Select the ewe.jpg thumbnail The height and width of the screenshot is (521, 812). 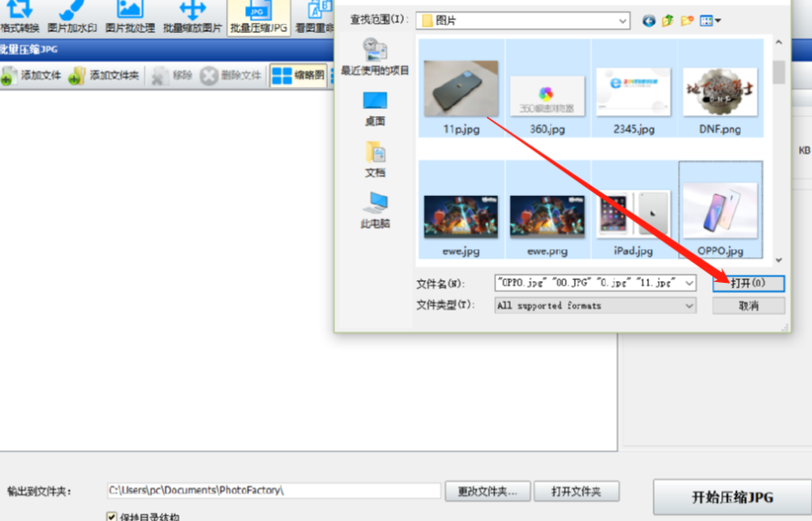460,210
